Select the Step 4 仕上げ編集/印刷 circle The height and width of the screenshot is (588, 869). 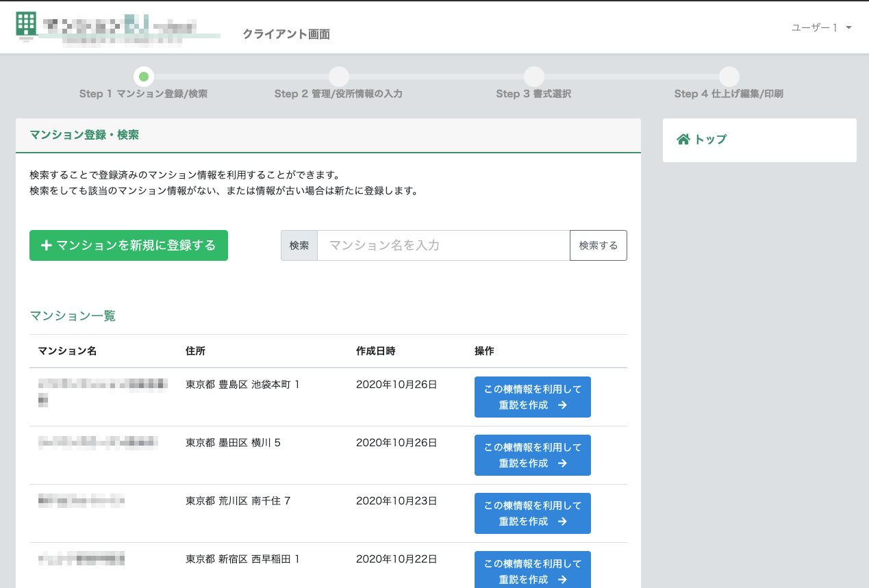tap(729, 77)
